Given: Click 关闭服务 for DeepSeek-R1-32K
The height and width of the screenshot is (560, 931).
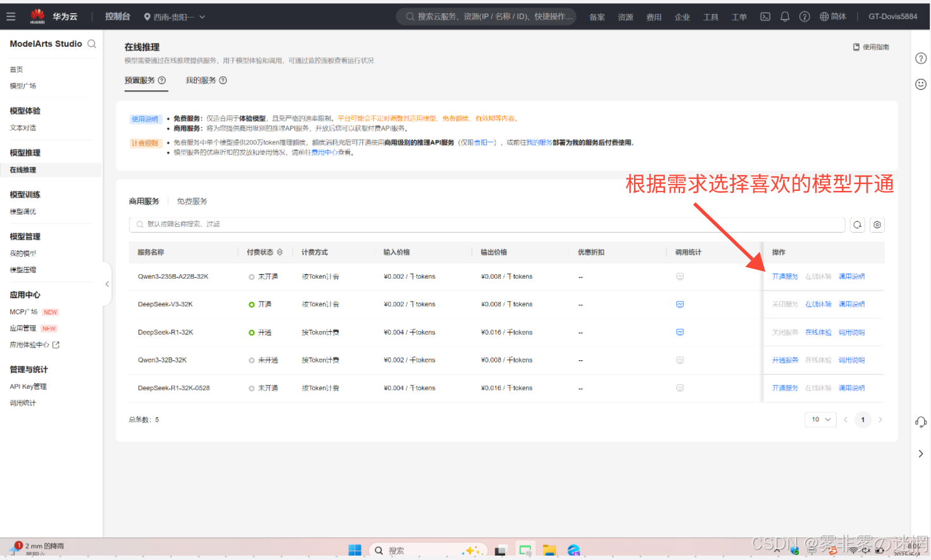Looking at the screenshot, I should (785, 332).
